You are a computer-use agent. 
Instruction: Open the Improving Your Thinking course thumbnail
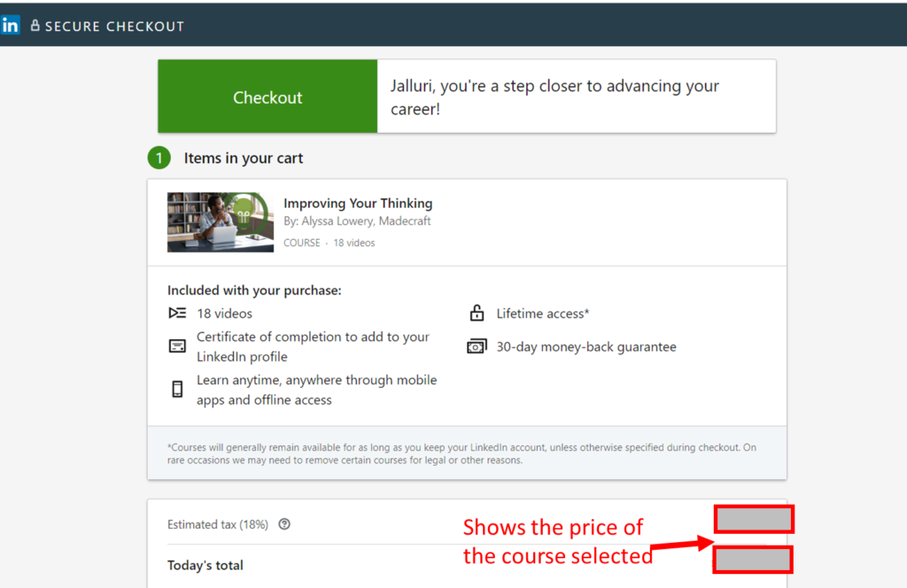[x=220, y=222]
